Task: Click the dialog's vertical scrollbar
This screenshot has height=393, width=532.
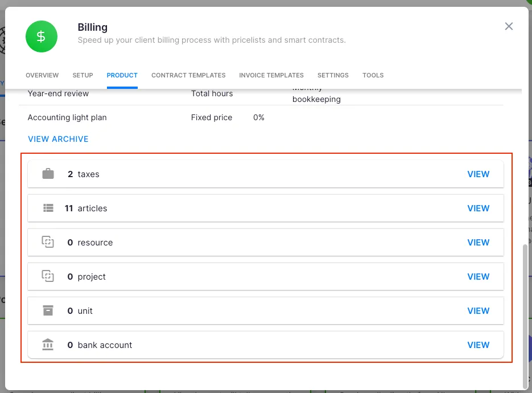Action: pos(525,313)
